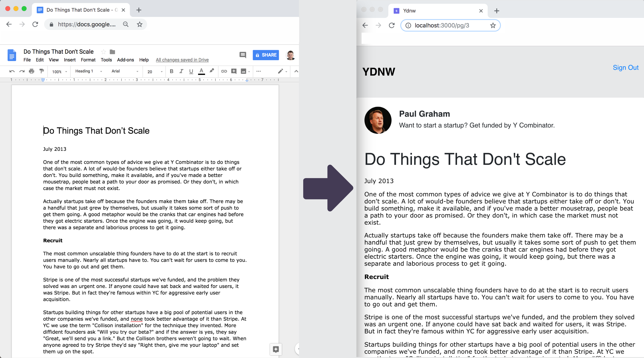
Task: Star the Do Things That Don't Scale document
Action: pyautogui.click(x=103, y=52)
